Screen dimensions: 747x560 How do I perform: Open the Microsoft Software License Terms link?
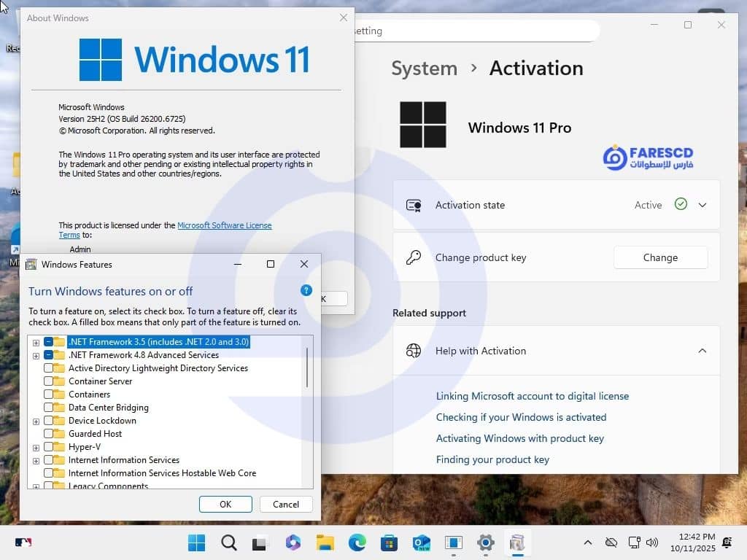click(224, 226)
